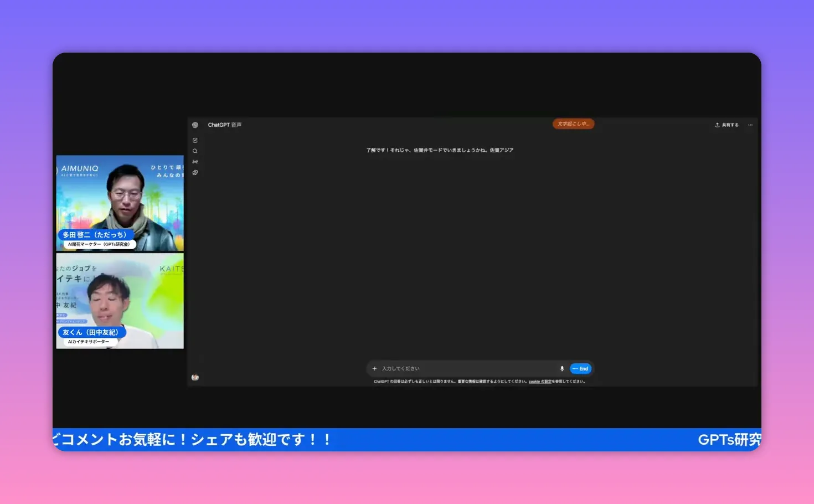Click the ChatGPT logo in the sidebar
814x504 pixels.
click(195, 125)
